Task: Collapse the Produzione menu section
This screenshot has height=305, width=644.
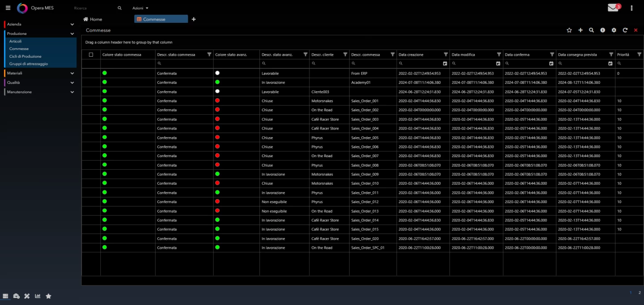Action: pos(39,33)
